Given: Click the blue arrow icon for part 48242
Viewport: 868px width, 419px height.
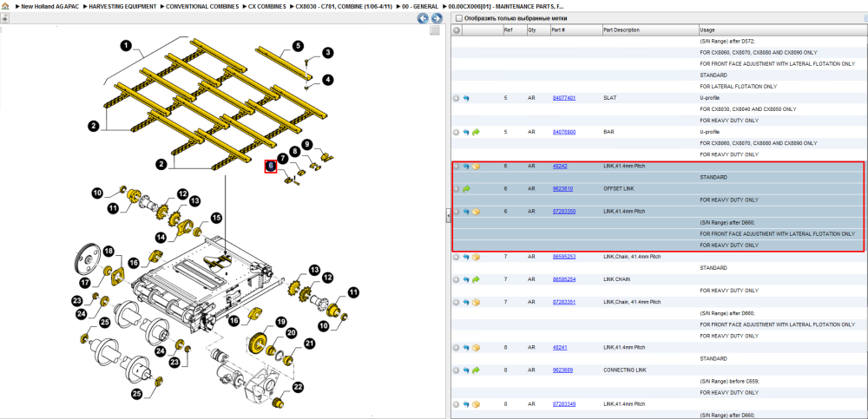Looking at the screenshot, I should pyautogui.click(x=466, y=166).
